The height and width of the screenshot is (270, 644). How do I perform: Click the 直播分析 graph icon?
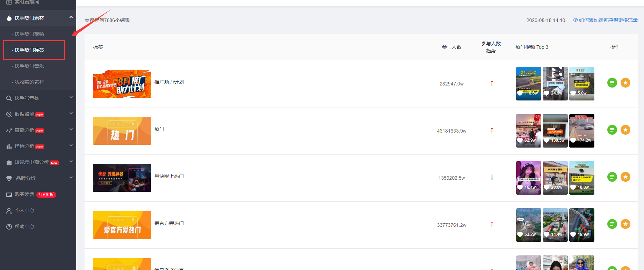(x=9, y=130)
